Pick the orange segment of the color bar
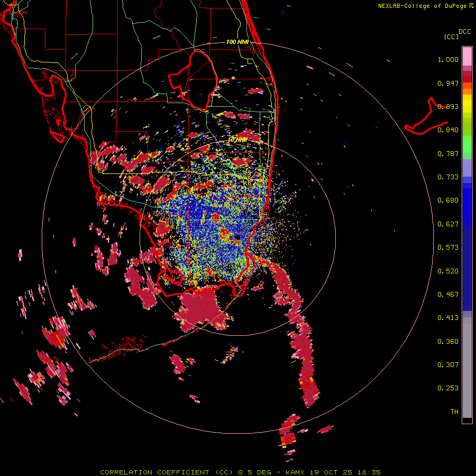 (x=467, y=91)
